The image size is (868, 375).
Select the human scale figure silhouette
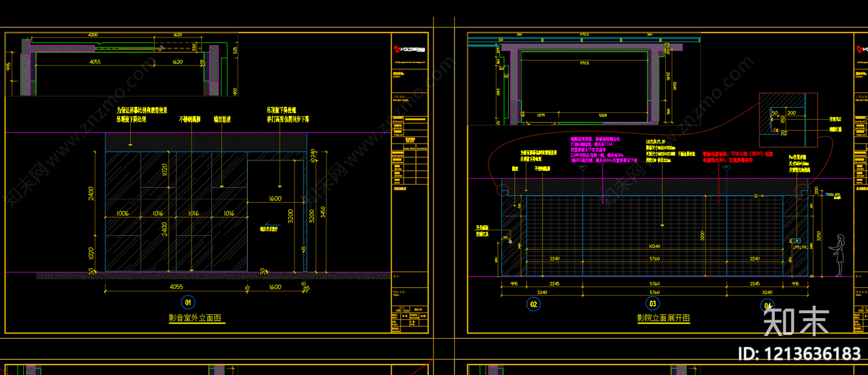pos(839,255)
